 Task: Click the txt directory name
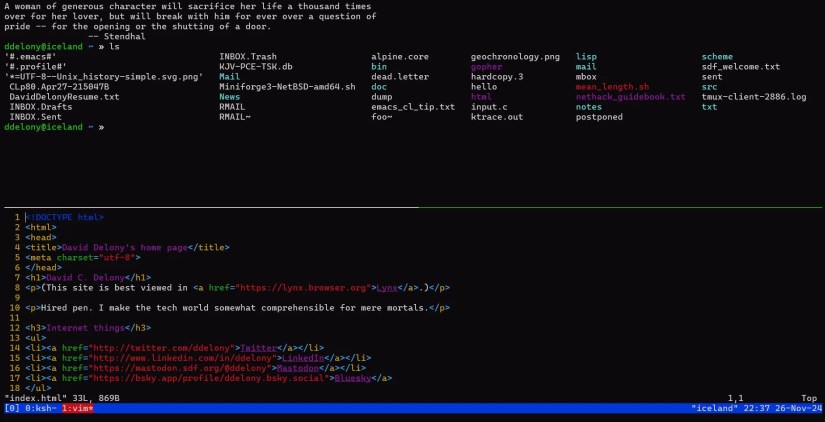click(709, 107)
